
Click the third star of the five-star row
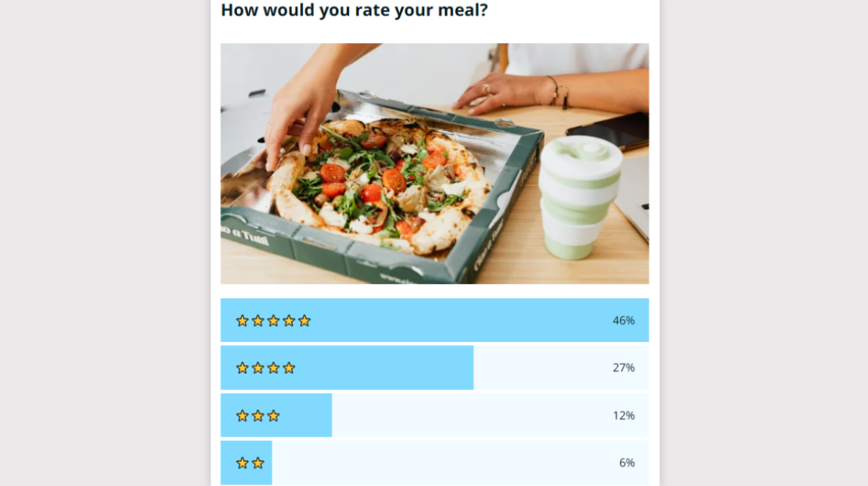pos(273,321)
